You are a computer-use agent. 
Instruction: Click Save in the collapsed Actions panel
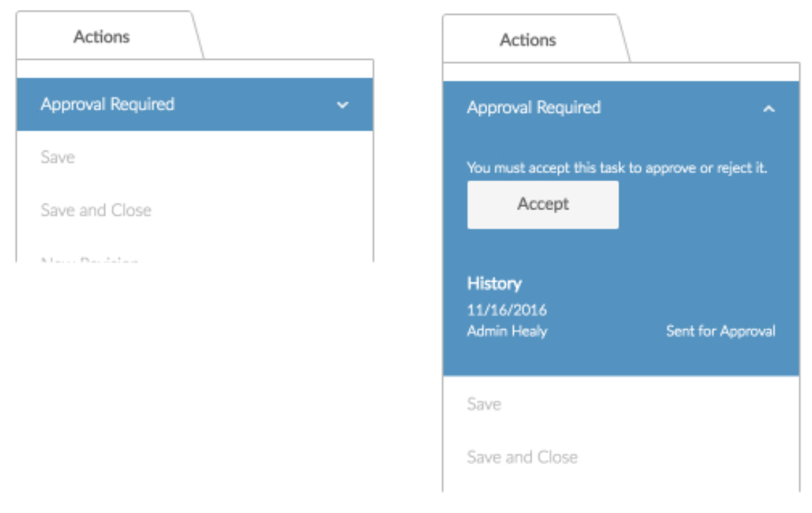[58, 157]
